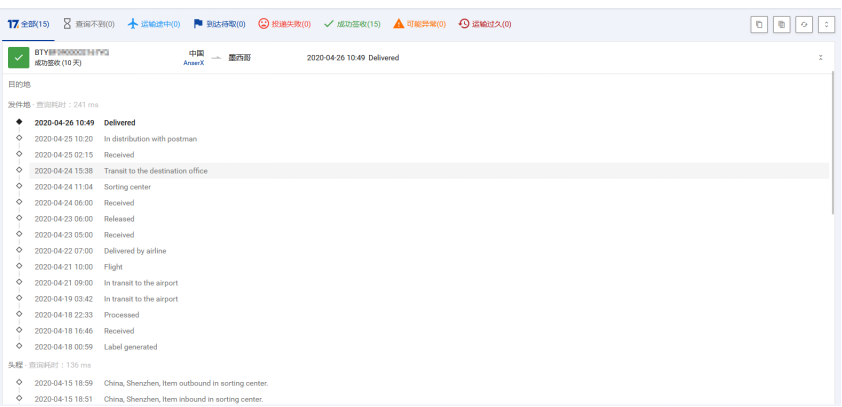Click the airplane icon for 运输途中
The image size is (842, 407).
(132, 23)
